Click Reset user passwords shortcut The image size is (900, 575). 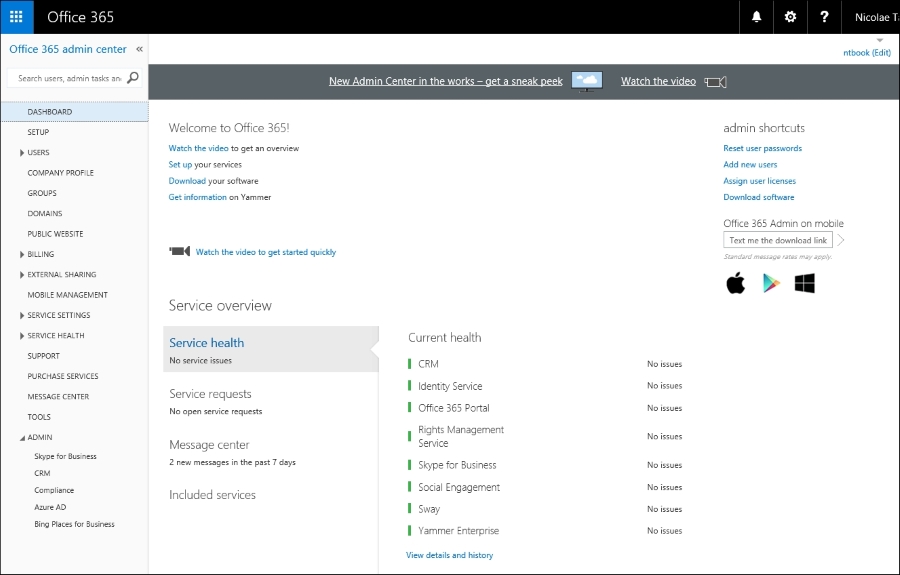[762, 148]
